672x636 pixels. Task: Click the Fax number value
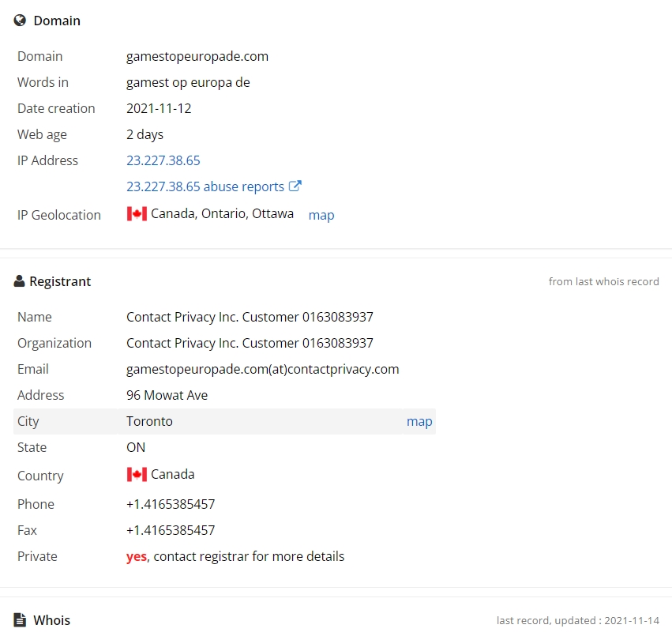point(171,530)
